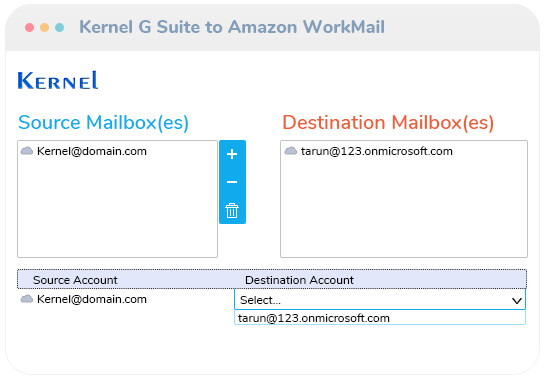Click the dropdown chevron arrow

517,300
